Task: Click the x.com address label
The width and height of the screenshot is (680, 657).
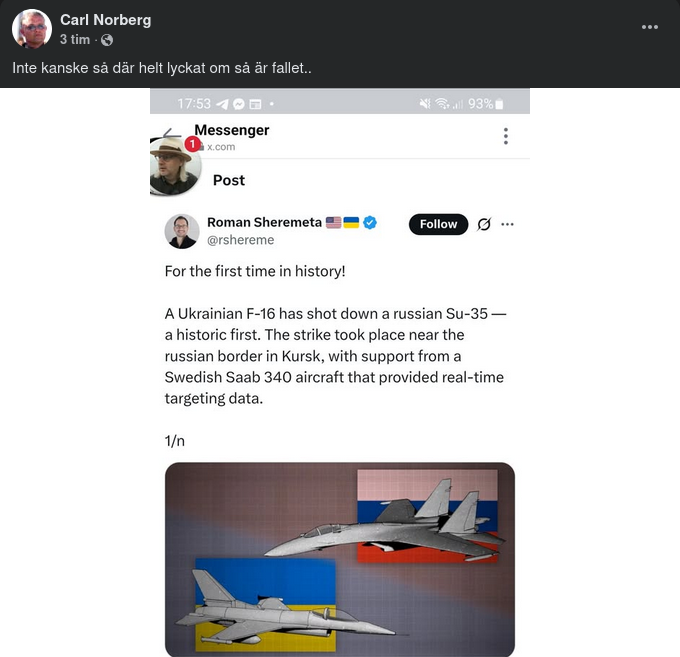Action: [x=221, y=147]
